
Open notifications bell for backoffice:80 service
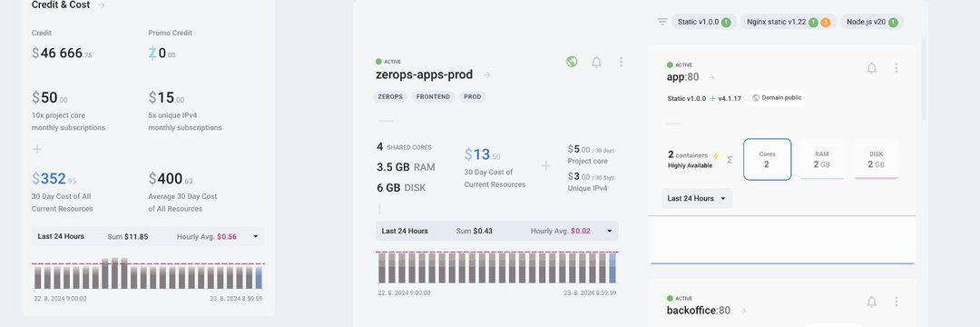pyautogui.click(x=871, y=302)
